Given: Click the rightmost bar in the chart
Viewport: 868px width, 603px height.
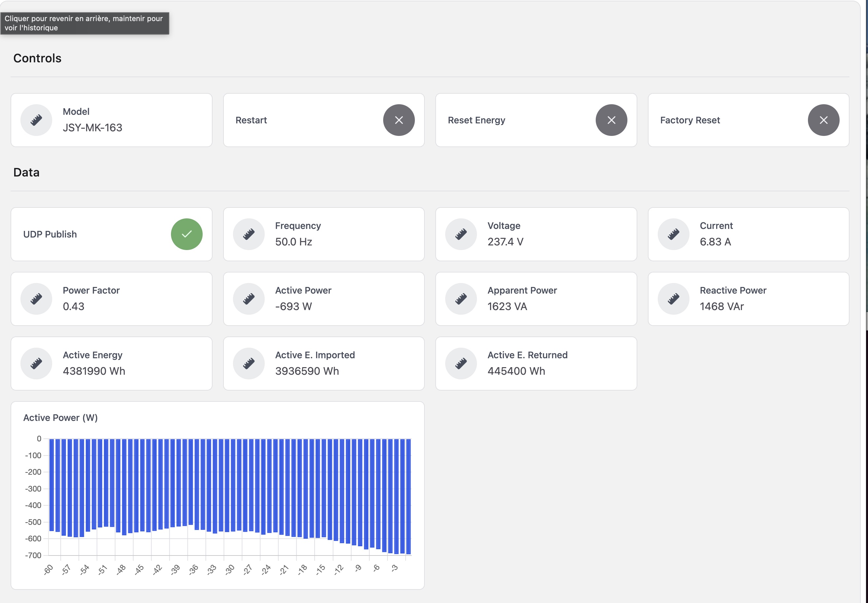Looking at the screenshot, I should (408, 496).
